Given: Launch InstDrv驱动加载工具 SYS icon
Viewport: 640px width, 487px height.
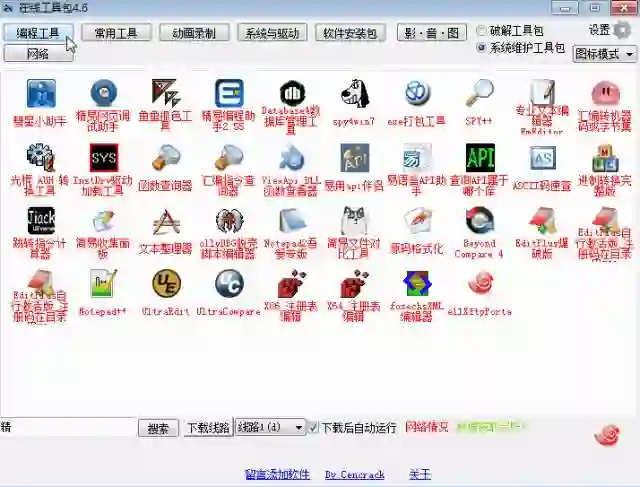Looking at the screenshot, I should point(104,158).
